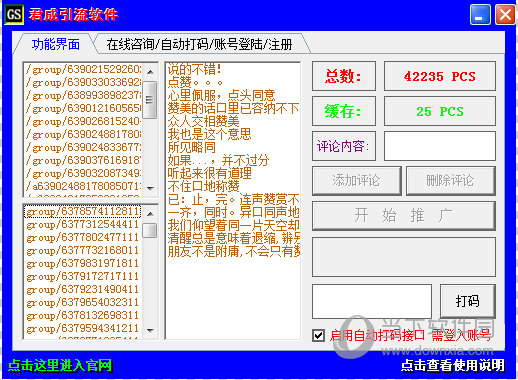Minimize the 君成引流软件 window
This screenshot has width=518, height=380.
coord(480,15)
